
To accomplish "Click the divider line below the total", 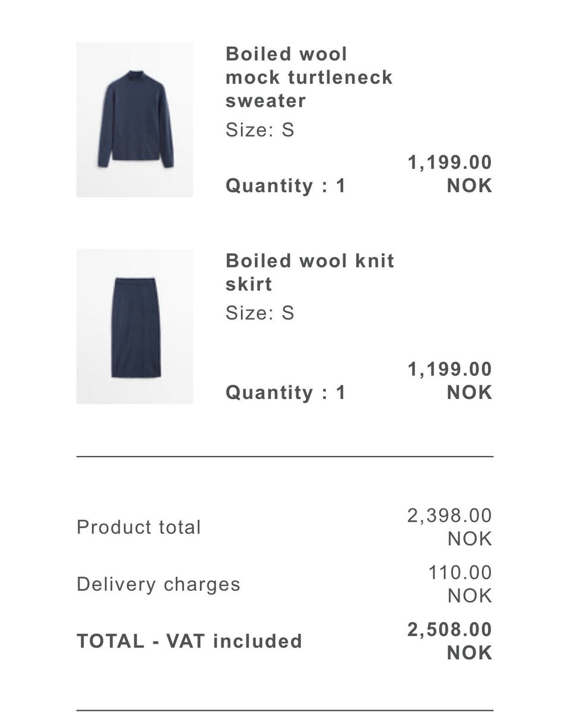I will click(285, 710).
